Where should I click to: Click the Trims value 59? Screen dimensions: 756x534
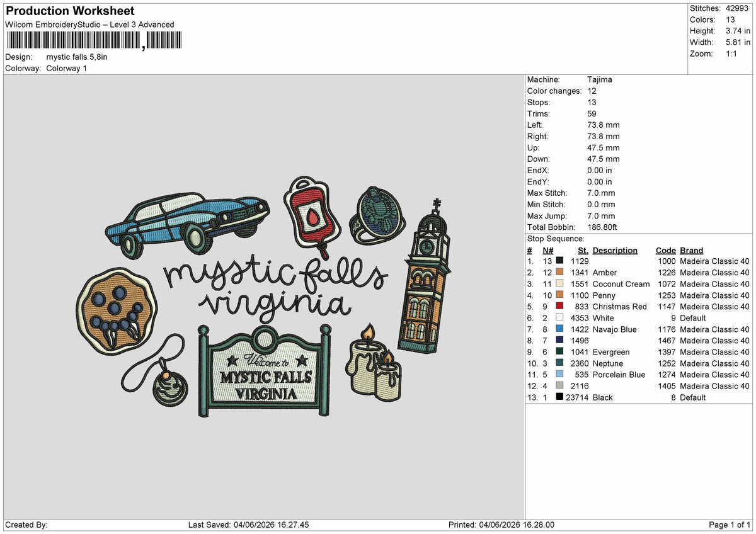point(592,113)
